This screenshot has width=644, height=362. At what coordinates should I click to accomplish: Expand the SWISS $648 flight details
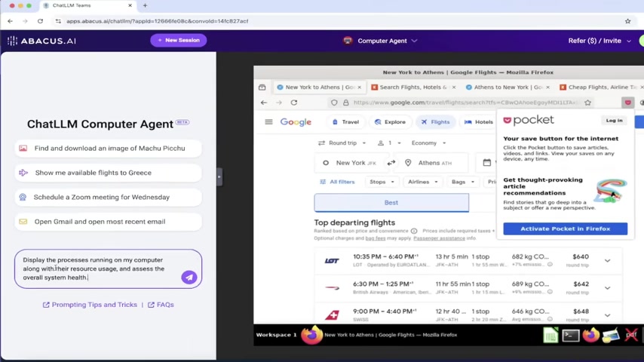(607, 315)
